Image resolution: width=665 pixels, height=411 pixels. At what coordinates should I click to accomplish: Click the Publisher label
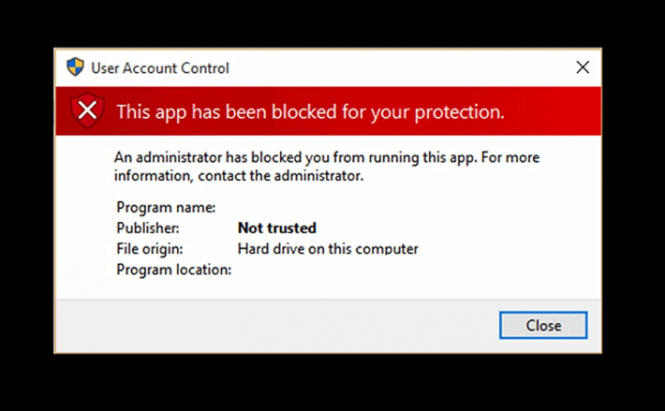coord(148,228)
